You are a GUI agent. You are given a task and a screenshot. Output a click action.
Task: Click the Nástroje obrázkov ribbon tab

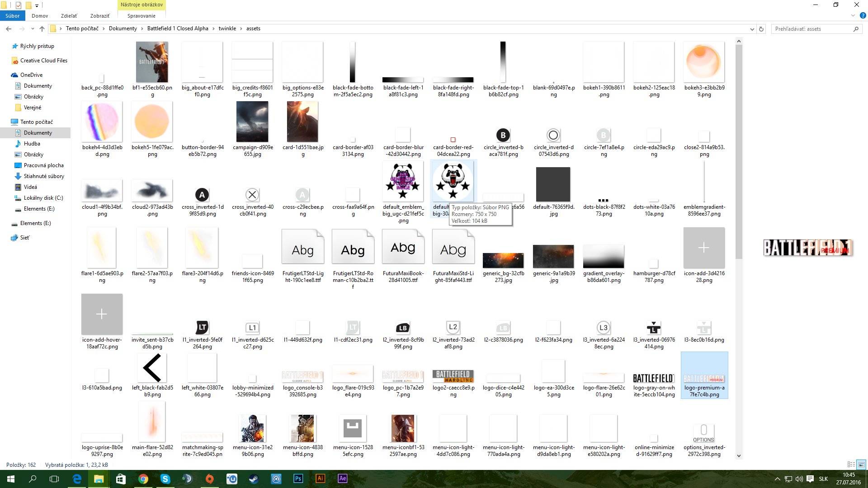[x=142, y=5]
